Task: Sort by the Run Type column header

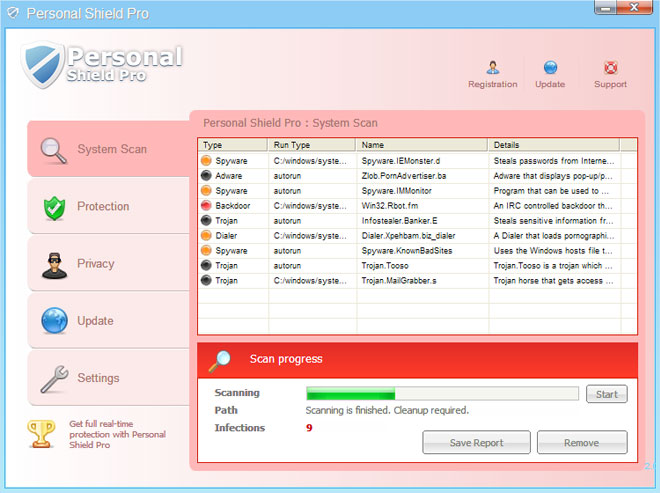Action: tap(312, 145)
